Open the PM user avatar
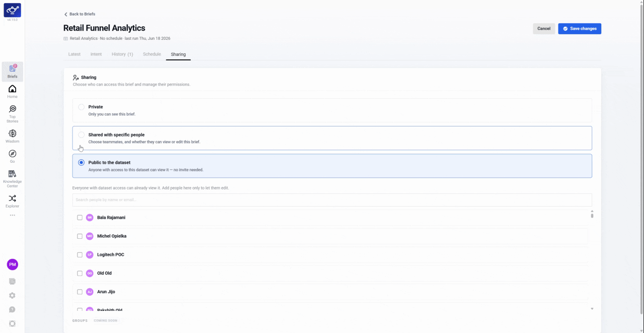 point(12,264)
